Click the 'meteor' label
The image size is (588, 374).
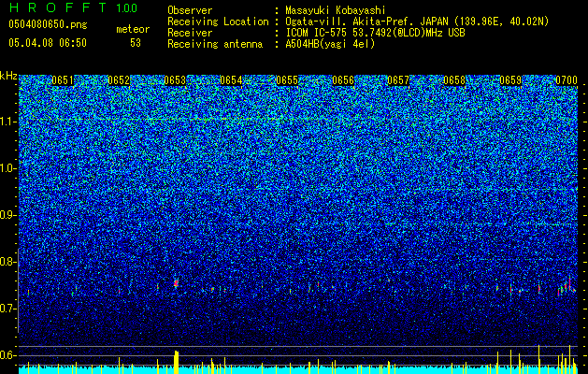(x=133, y=29)
